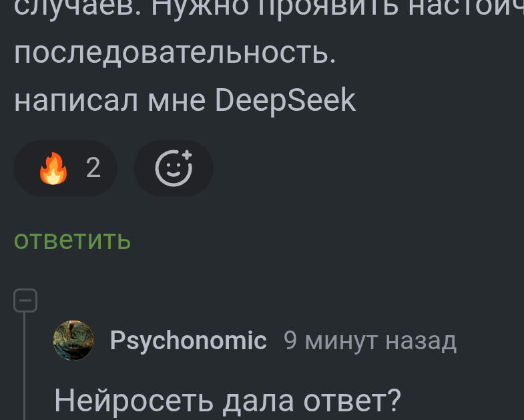
Task: Open Psychonomic's round avatar picture
Action: pyautogui.click(x=73, y=341)
